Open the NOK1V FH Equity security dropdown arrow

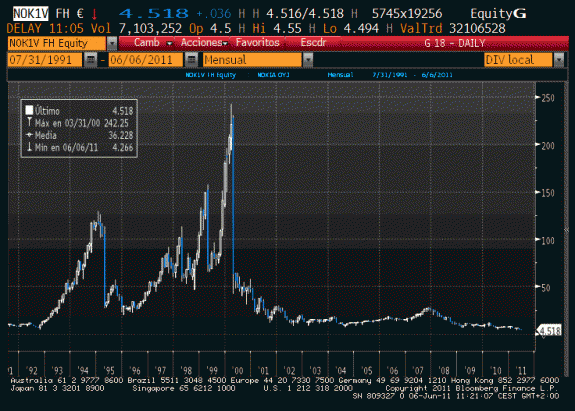pyautogui.click(x=112, y=43)
